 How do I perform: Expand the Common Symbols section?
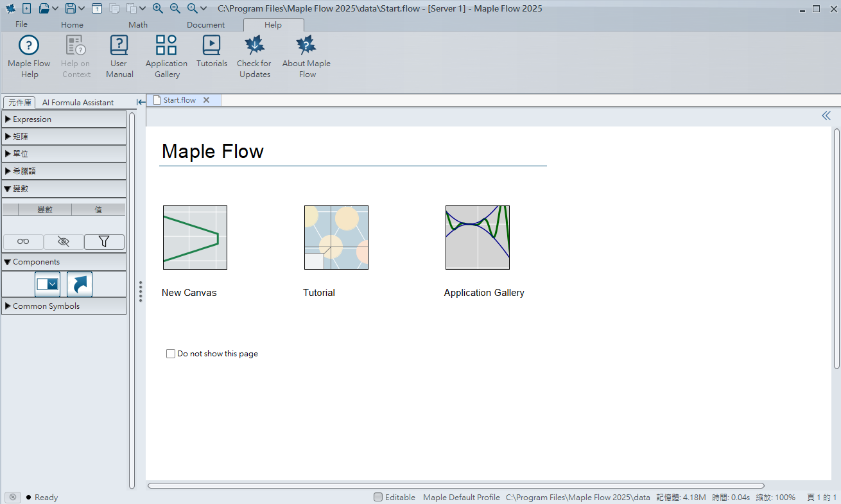coord(64,306)
